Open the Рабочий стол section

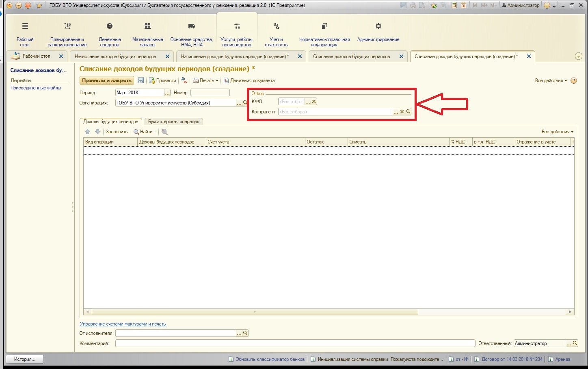point(25,35)
